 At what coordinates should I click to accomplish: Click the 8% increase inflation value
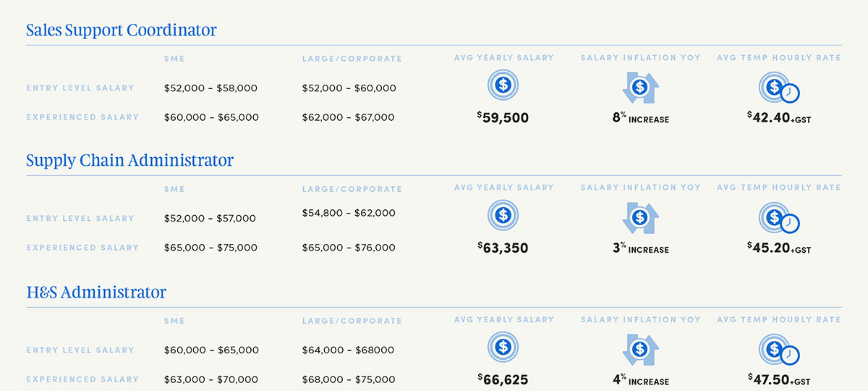click(x=640, y=118)
